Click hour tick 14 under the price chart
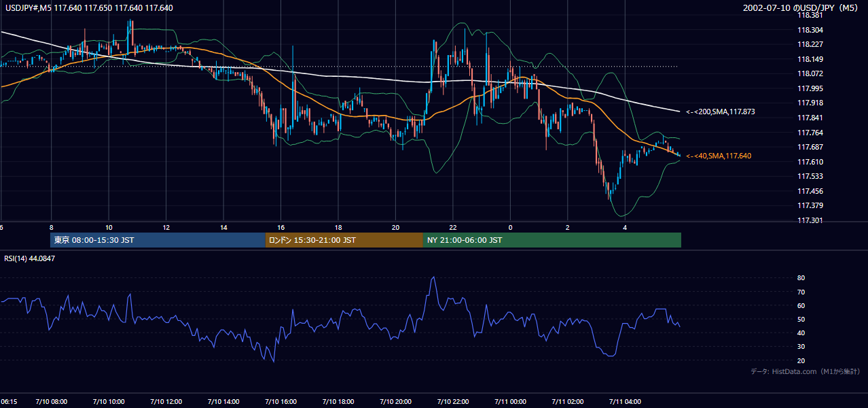Image resolution: width=868 pixels, height=408 pixels. (223, 227)
